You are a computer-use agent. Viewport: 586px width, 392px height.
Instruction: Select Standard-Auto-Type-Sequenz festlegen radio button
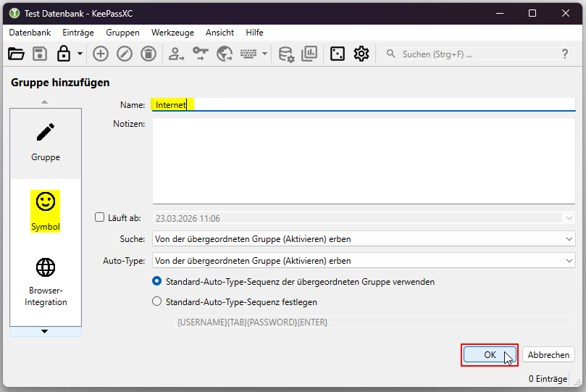[156, 301]
